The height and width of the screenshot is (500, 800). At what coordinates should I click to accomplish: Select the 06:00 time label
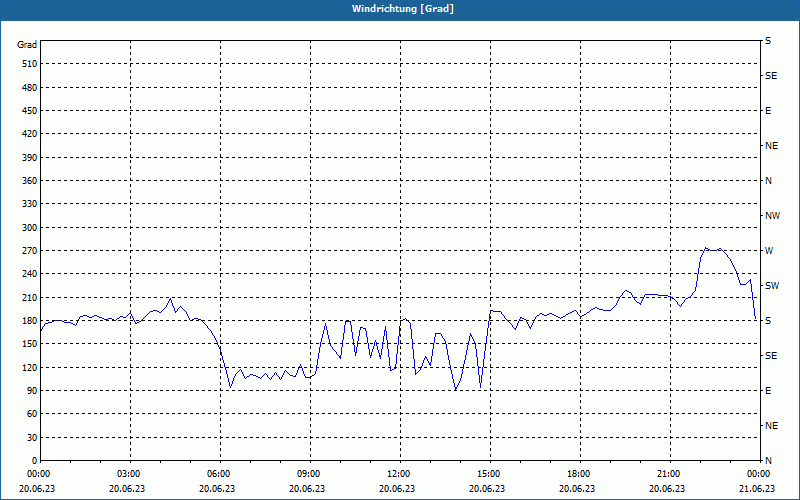coord(217,474)
